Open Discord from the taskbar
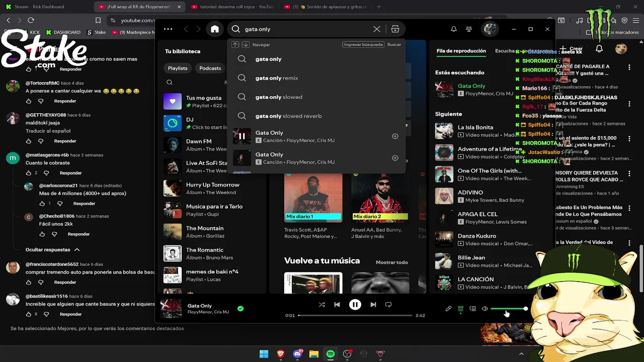Image resolution: width=644 pixels, height=362 pixels. pos(297,354)
